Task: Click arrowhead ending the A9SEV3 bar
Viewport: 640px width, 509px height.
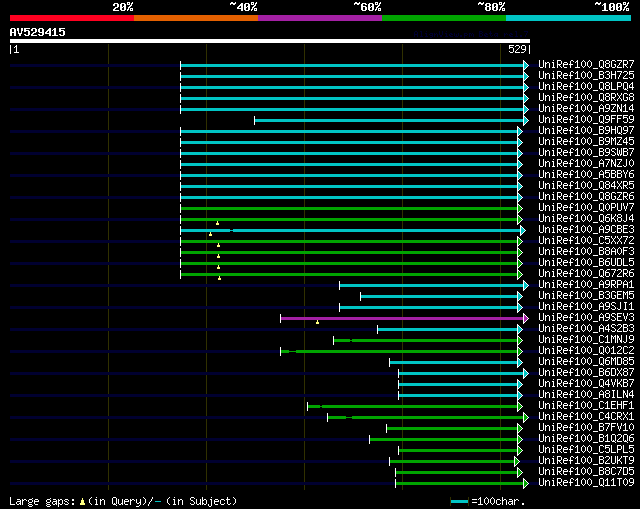Action: tap(526, 318)
